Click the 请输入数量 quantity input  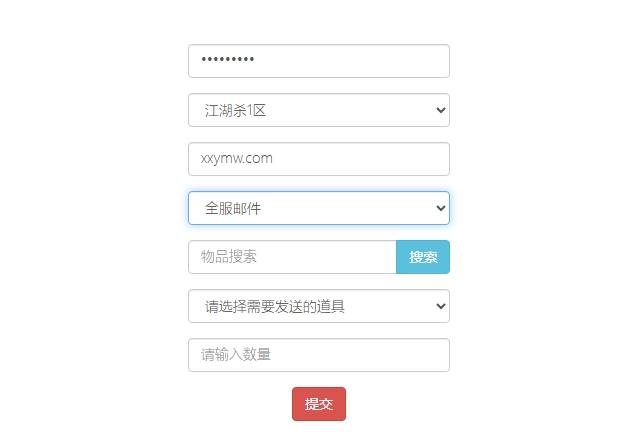(x=319, y=355)
